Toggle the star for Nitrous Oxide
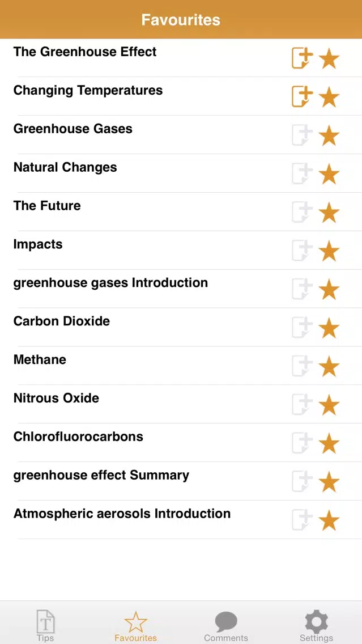The height and width of the screenshot is (644, 362). coord(329,405)
